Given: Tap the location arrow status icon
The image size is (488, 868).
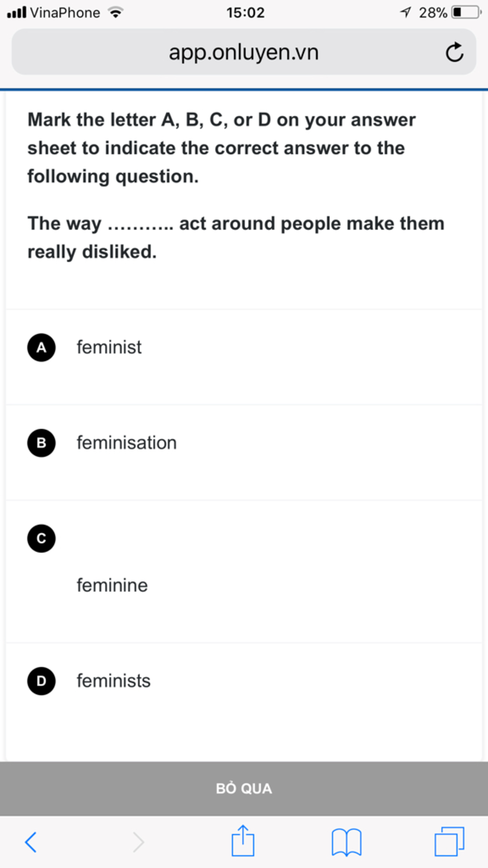Looking at the screenshot, I should click(x=406, y=12).
